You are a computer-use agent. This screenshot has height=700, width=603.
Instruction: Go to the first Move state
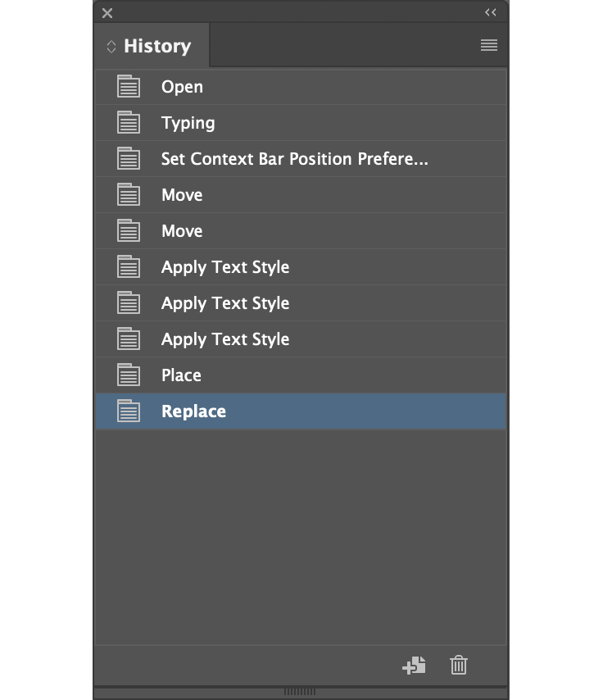[x=182, y=195]
